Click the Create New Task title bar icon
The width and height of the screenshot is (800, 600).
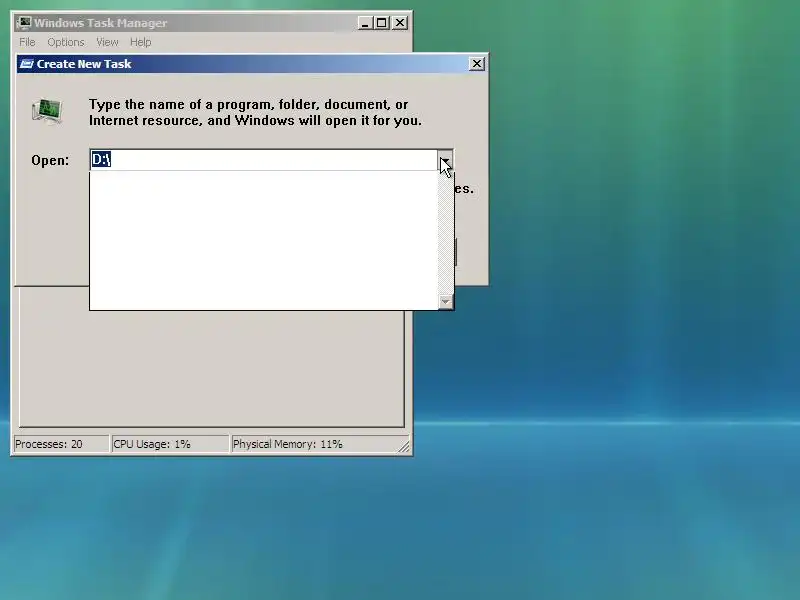point(26,64)
